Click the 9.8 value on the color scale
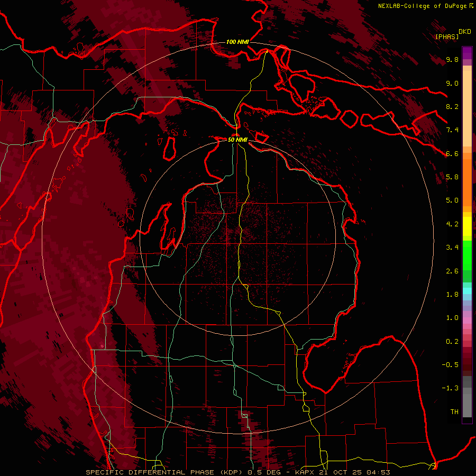Viewport: 476px width, 476px height. click(x=452, y=60)
